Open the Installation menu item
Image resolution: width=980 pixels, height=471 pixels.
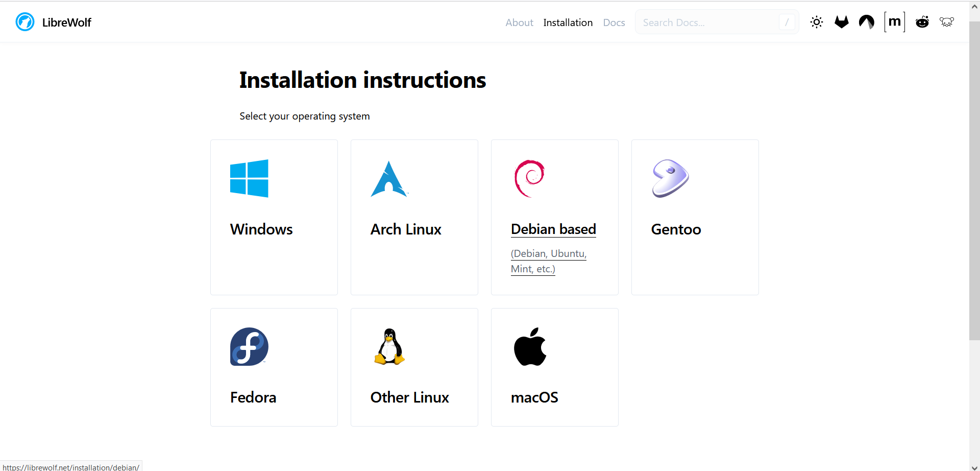pos(568,22)
